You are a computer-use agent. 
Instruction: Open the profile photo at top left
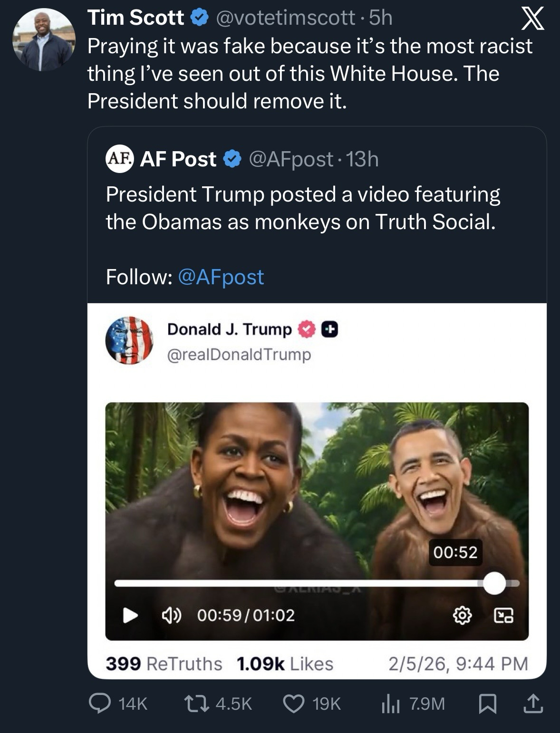click(x=44, y=41)
